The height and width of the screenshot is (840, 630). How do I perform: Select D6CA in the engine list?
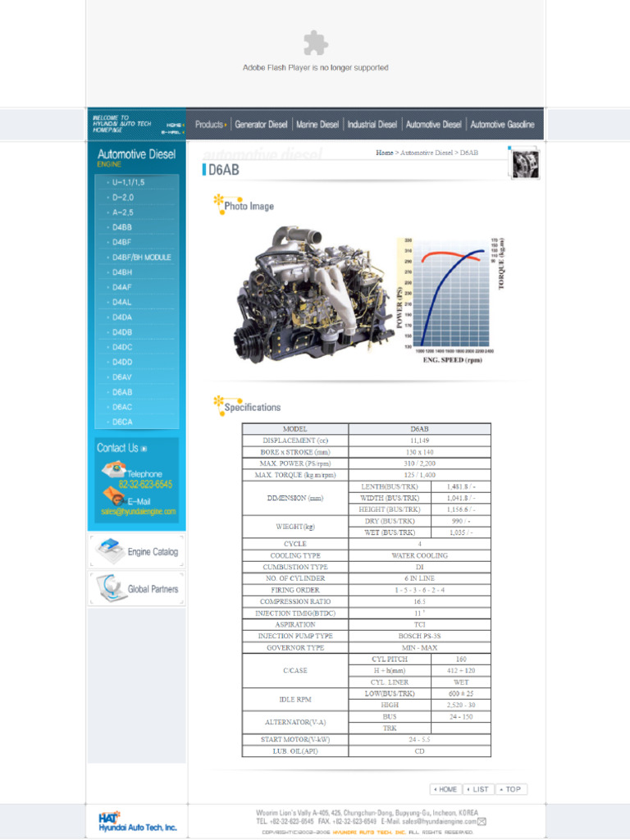tap(121, 422)
